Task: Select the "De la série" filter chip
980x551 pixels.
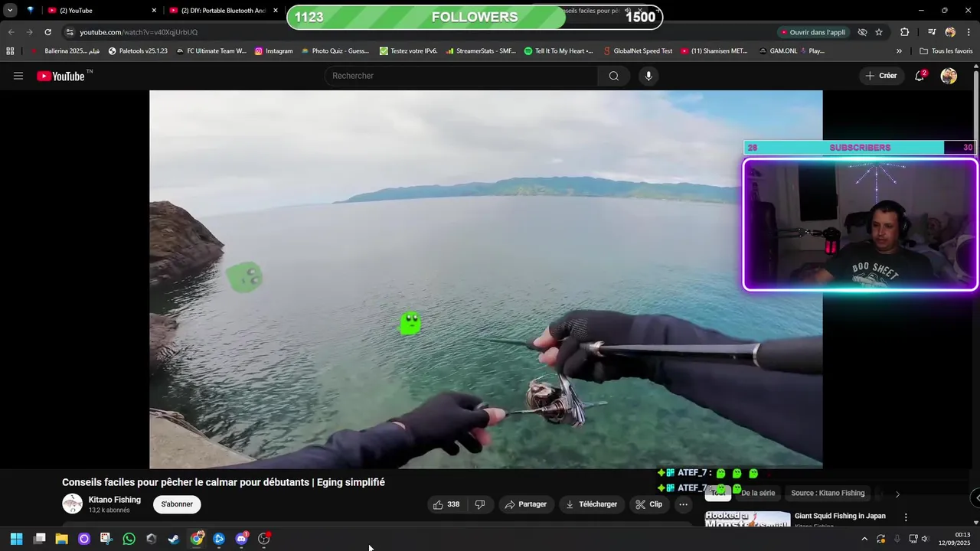Action: (758, 494)
